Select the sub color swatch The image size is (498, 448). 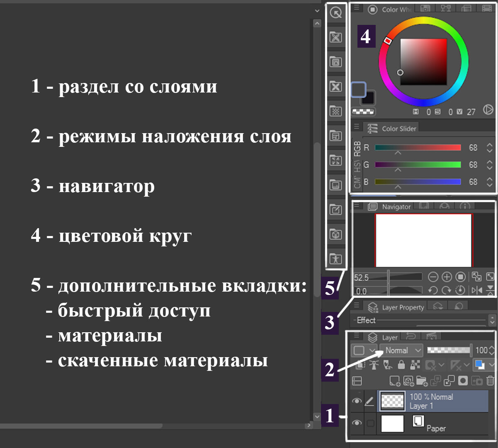tap(369, 99)
